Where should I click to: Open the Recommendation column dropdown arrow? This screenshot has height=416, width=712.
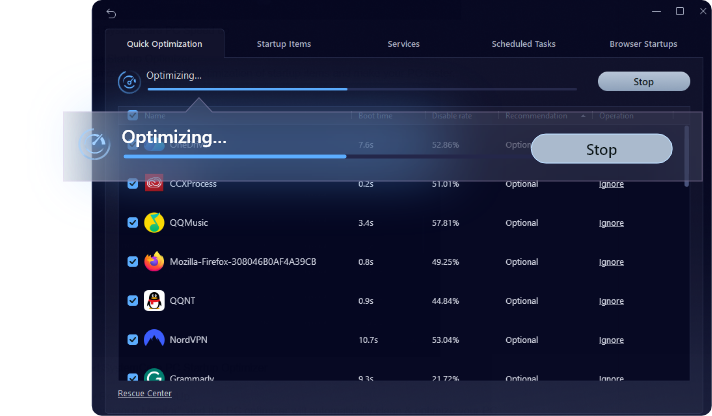tap(584, 116)
